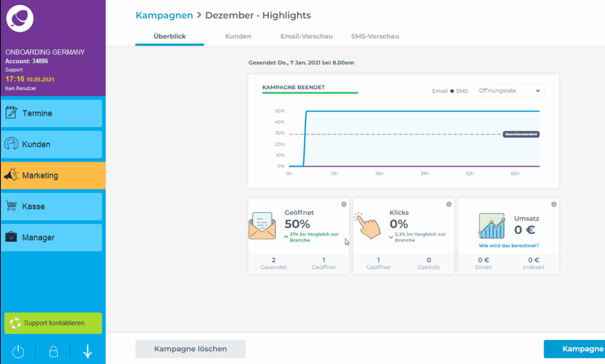Click the open envelope illustration
The height and width of the screenshot is (364, 605).
tap(262, 226)
